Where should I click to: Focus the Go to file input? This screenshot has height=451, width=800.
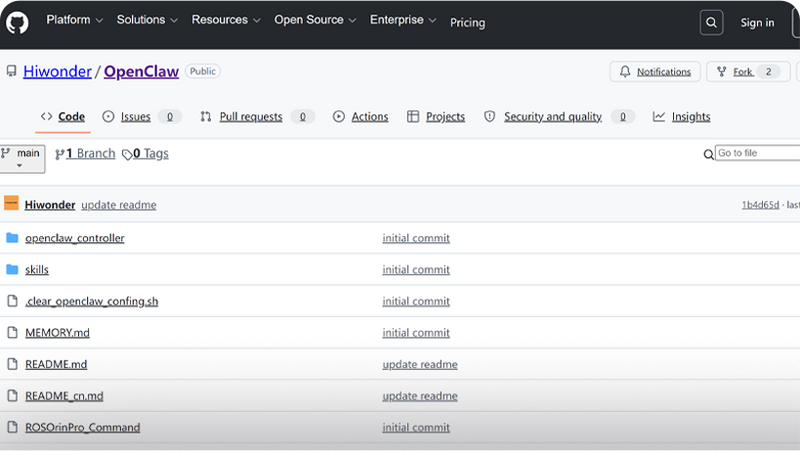tap(758, 153)
